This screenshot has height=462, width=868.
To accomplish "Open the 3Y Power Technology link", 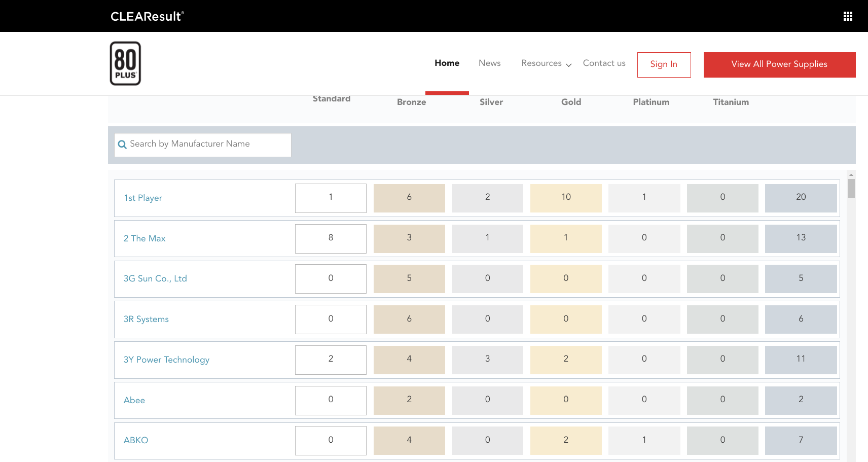I will pyautogui.click(x=166, y=360).
